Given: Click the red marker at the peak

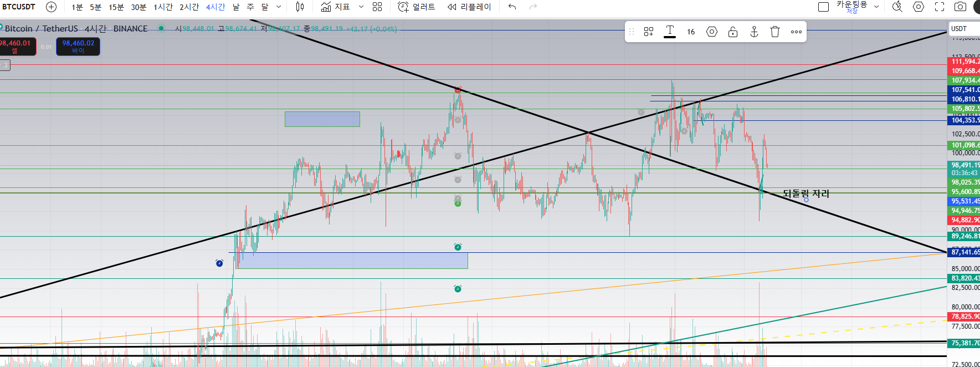Looking at the screenshot, I should (x=458, y=90).
